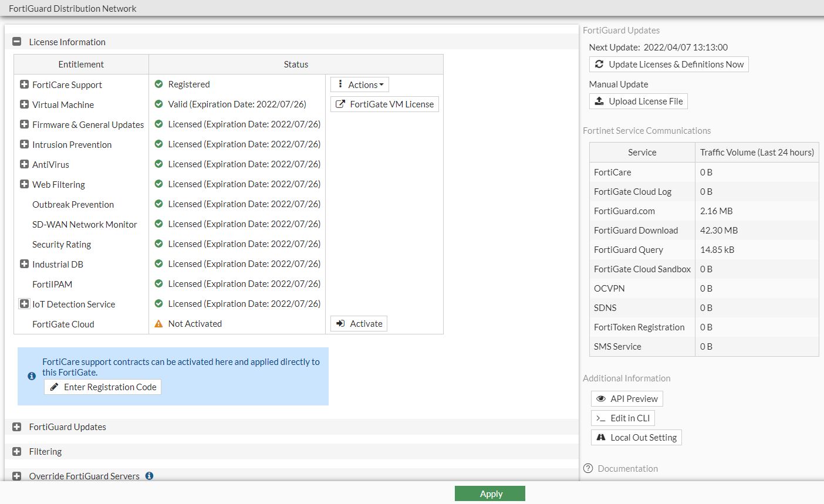The height and width of the screenshot is (504, 824).
Task: Click the FortiGuard.com service row
Action: [x=704, y=211]
